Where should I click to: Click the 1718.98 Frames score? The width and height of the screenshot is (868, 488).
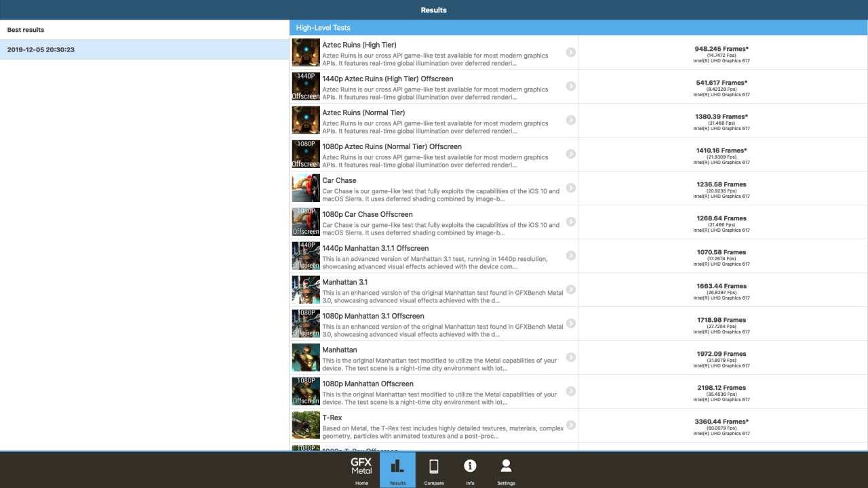[722, 320]
